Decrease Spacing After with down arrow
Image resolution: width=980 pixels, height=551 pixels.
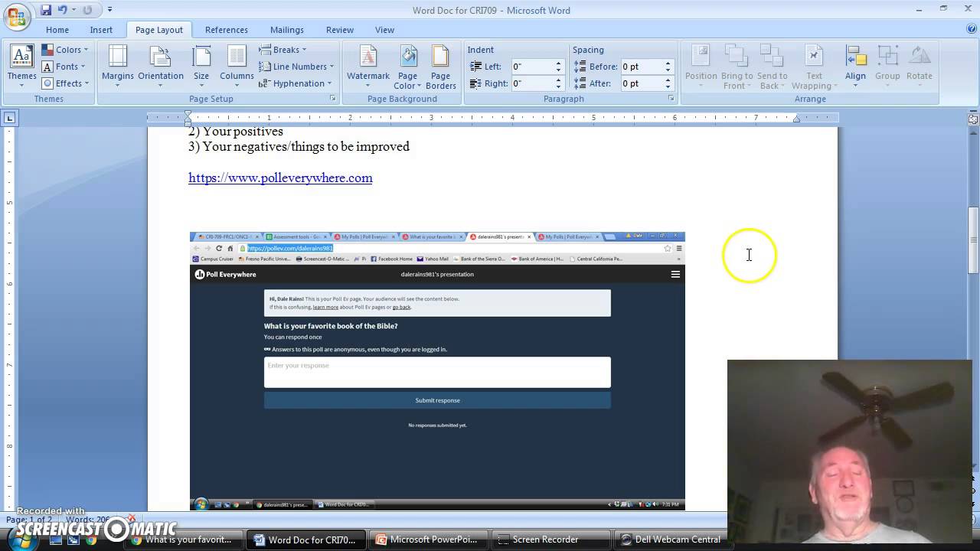click(668, 86)
